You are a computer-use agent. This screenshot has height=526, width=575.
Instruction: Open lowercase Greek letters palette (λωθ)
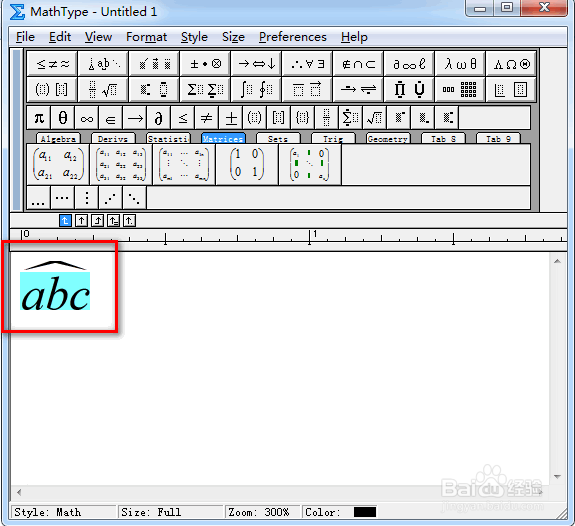point(460,64)
